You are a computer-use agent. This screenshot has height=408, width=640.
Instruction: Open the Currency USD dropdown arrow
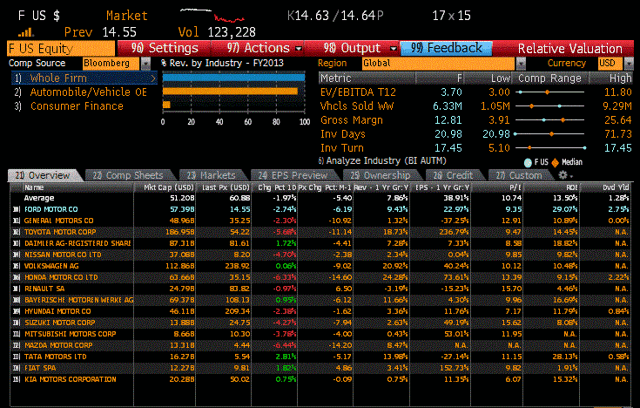pos(629,63)
